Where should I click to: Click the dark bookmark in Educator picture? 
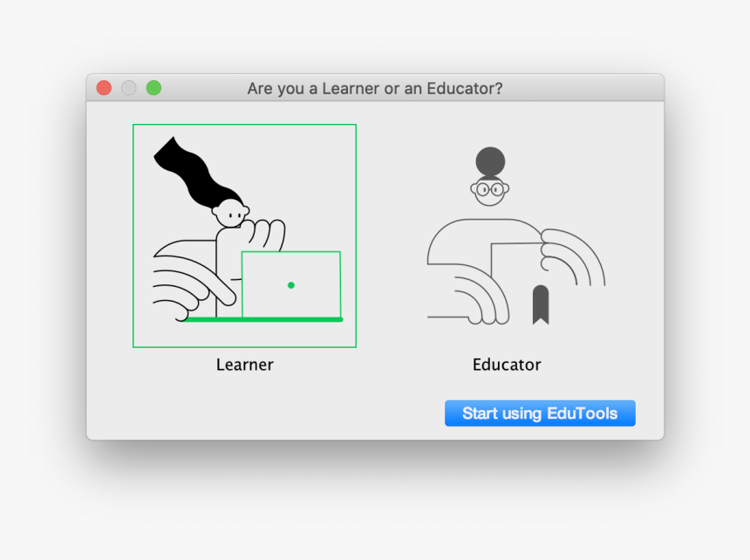(x=541, y=305)
